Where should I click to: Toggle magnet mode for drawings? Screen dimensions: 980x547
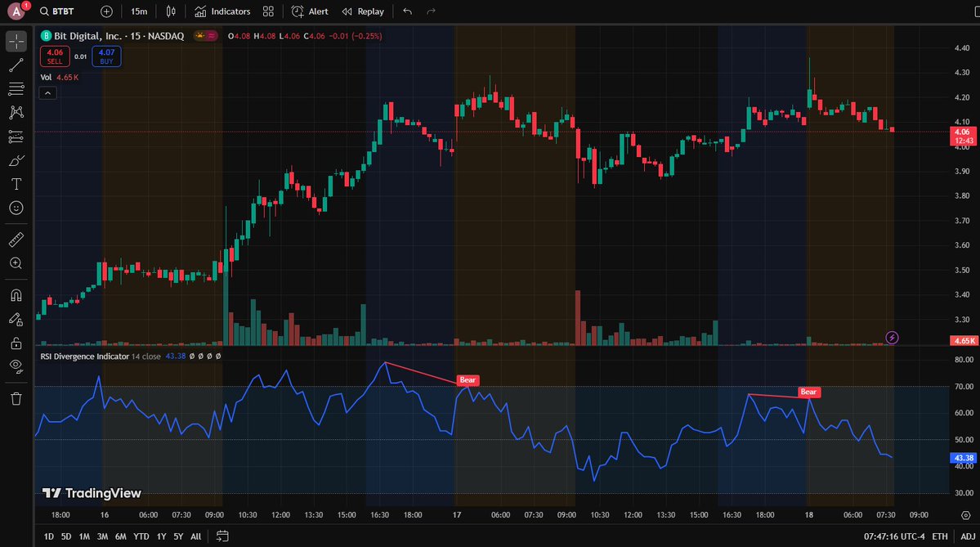pyautogui.click(x=16, y=295)
